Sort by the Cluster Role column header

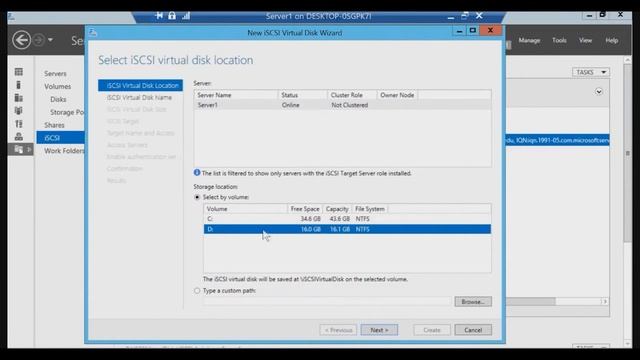point(352,95)
